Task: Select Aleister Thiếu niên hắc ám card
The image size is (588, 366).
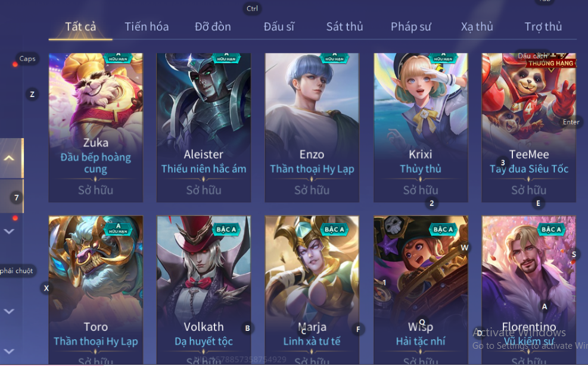Action: point(204,127)
